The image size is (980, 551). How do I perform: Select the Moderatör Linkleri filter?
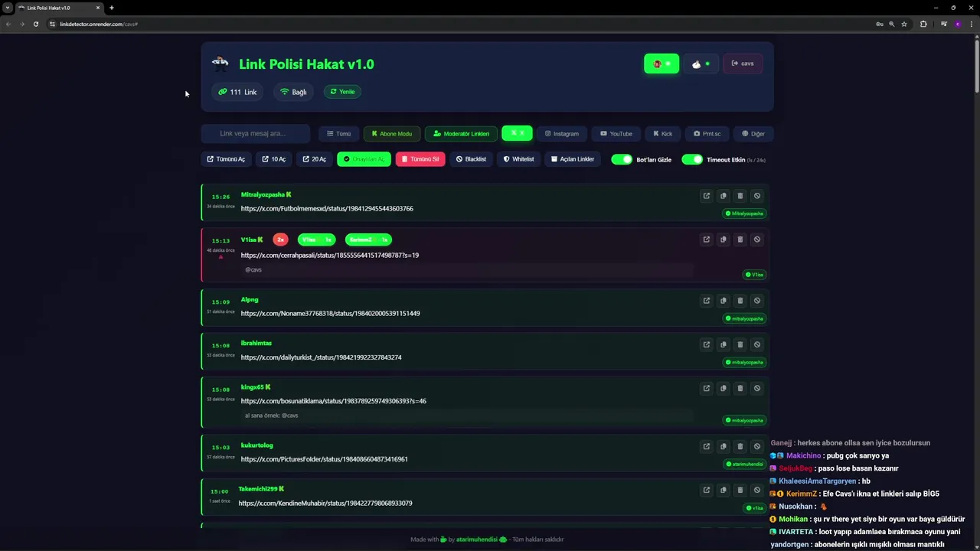[461, 134]
